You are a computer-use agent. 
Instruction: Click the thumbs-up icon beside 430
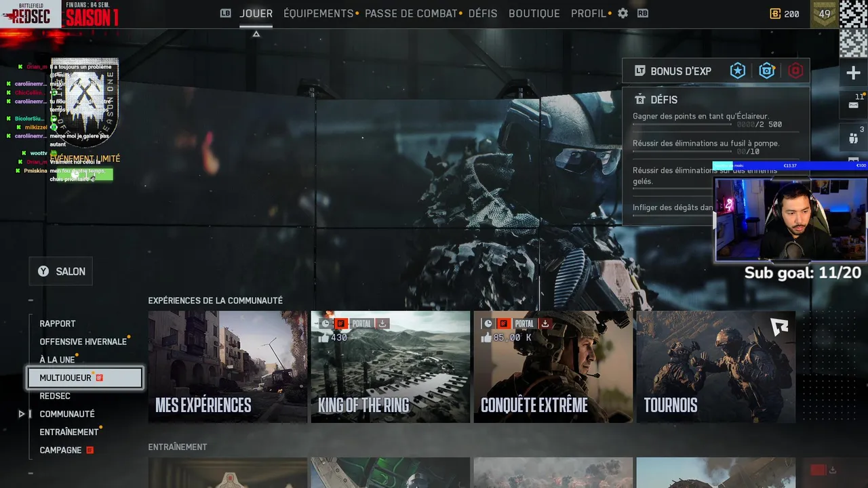coord(323,337)
